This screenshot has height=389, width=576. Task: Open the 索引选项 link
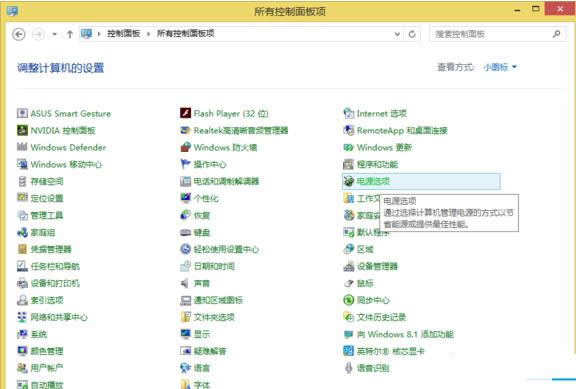47,300
